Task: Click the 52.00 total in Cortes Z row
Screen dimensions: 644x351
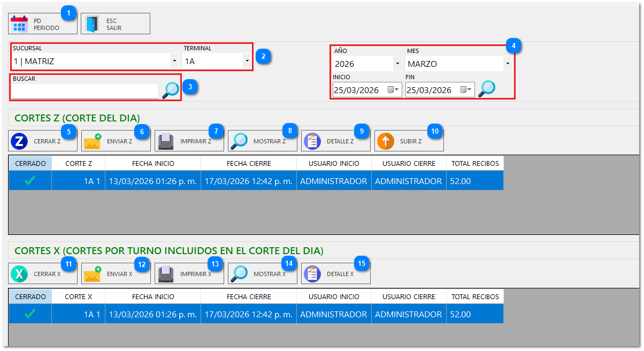Action: (475, 181)
